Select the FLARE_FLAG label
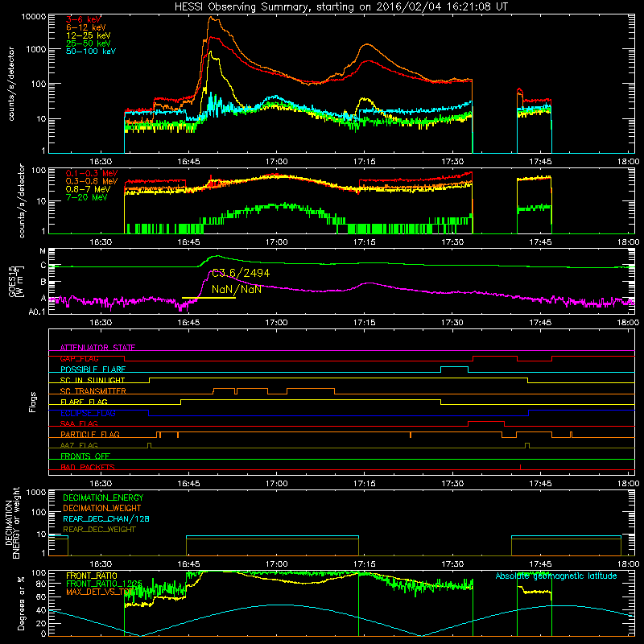 (84, 402)
